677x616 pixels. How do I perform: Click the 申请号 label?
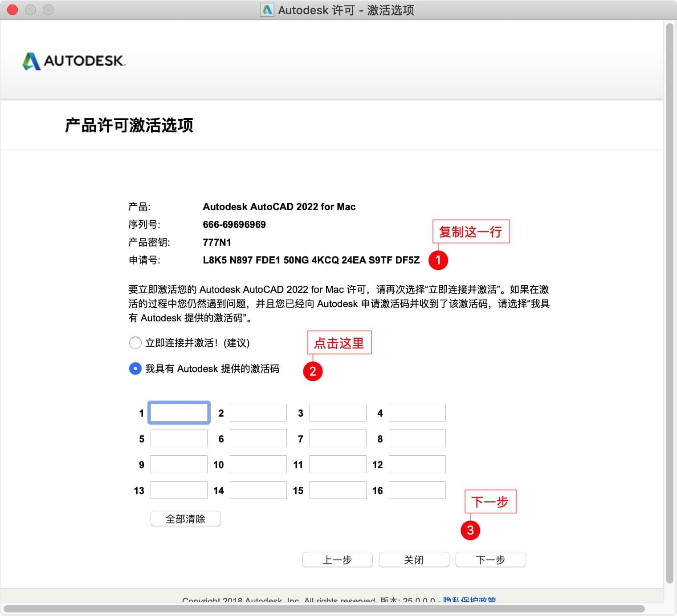coord(144,260)
